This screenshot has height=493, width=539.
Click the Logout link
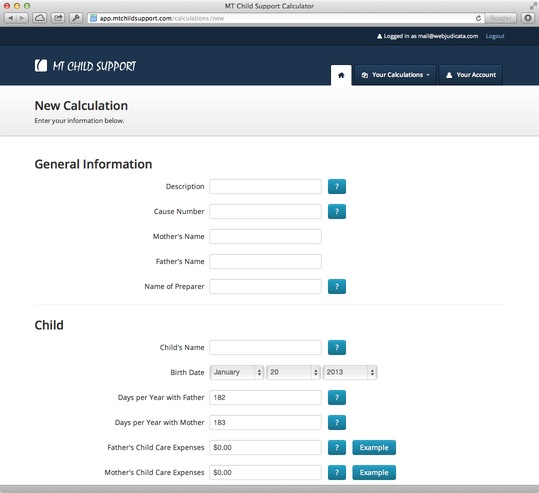coord(495,36)
